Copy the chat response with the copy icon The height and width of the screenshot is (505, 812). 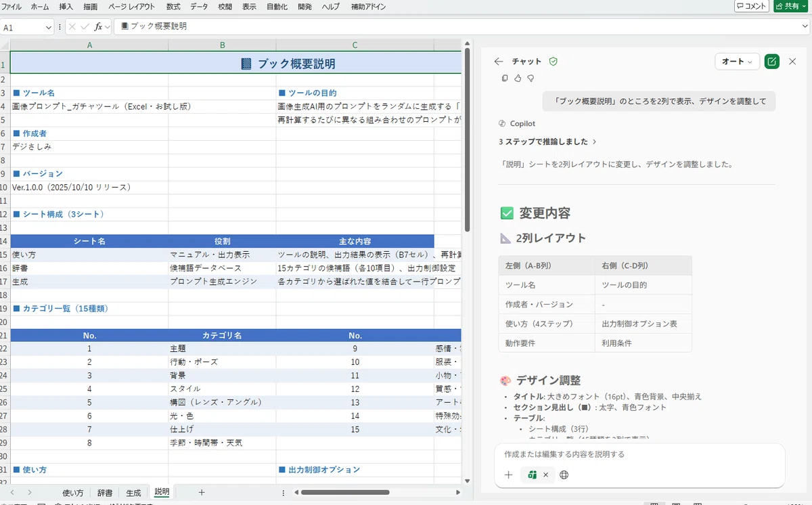click(505, 79)
